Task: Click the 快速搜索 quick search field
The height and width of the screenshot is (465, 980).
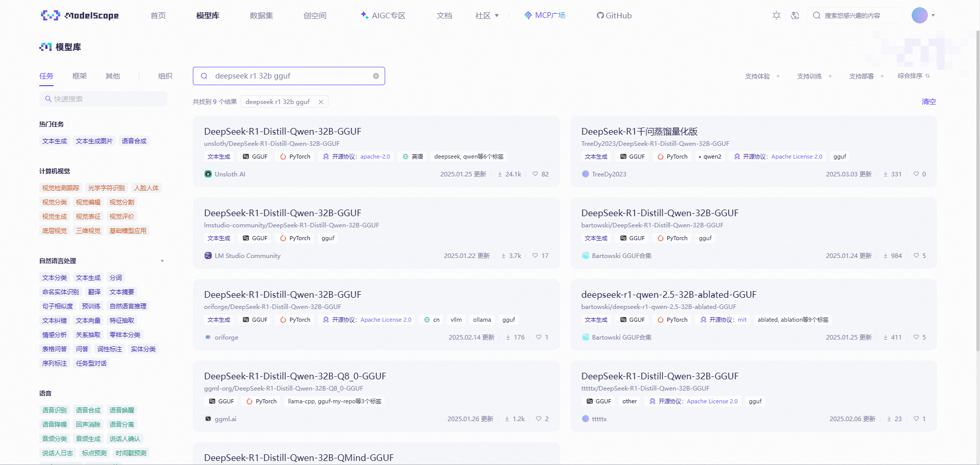Action: point(103,99)
